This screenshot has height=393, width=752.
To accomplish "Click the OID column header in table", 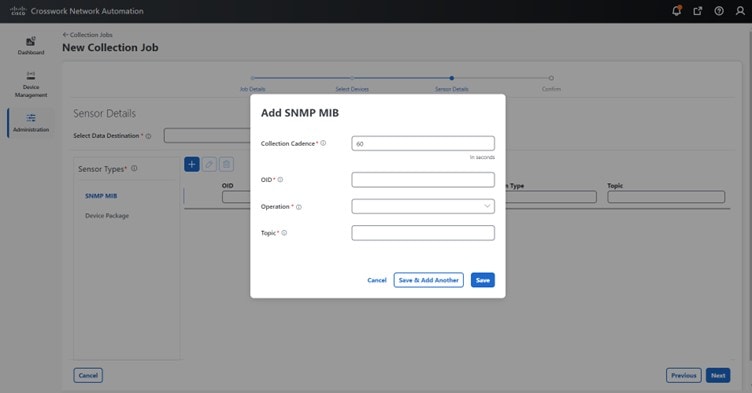I will [x=227, y=186].
